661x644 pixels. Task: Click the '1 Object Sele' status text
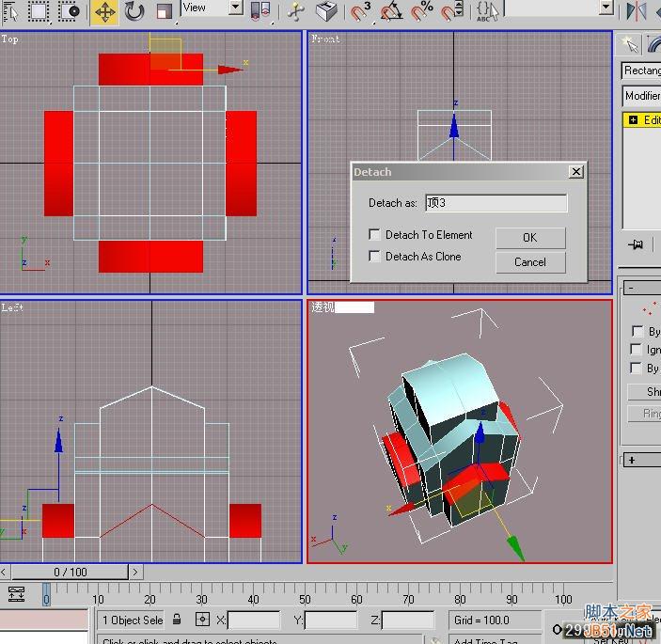pyautogui.click(x=133, y=620)
